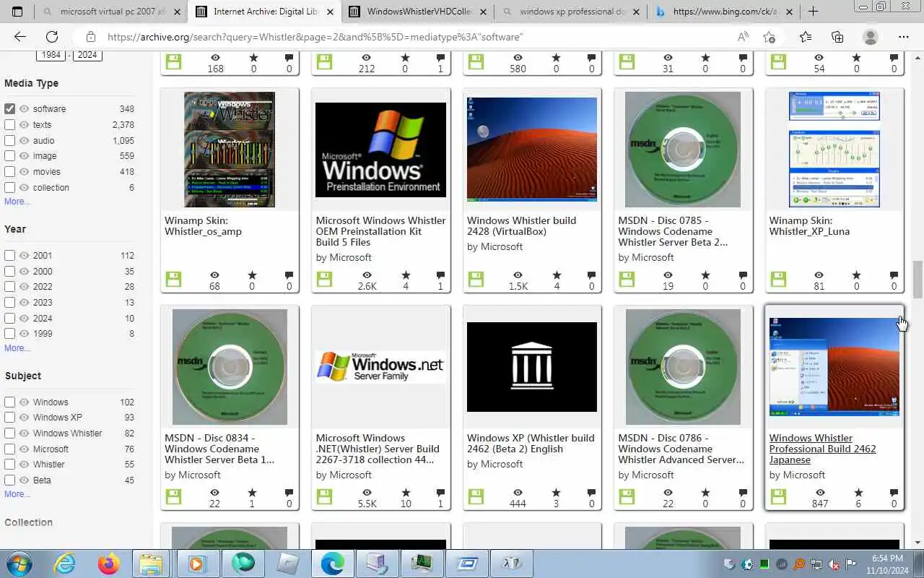Open Windows Media Player taskbar icon
Viewport: 924px width, 578px height.
(x=196, y=564)
